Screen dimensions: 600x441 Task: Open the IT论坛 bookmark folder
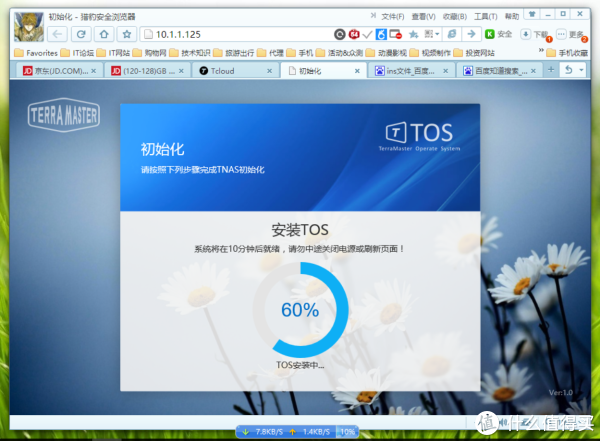point(77,53)
